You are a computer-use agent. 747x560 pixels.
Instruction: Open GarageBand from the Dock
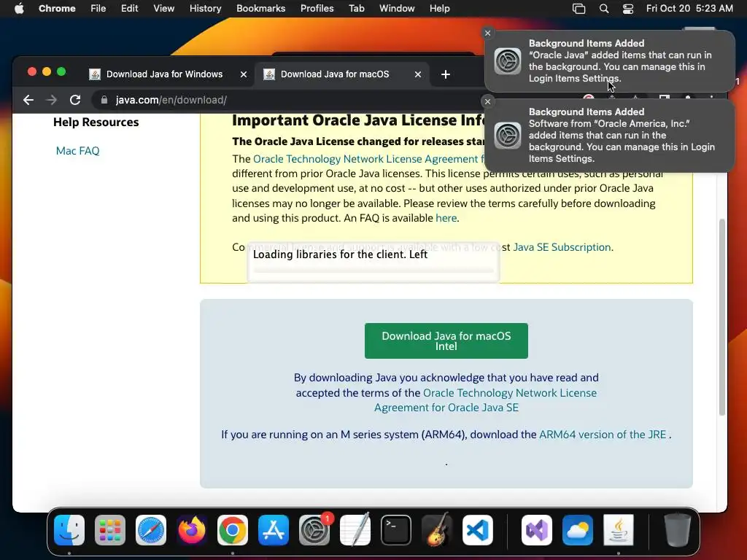[x=437, y=530]
